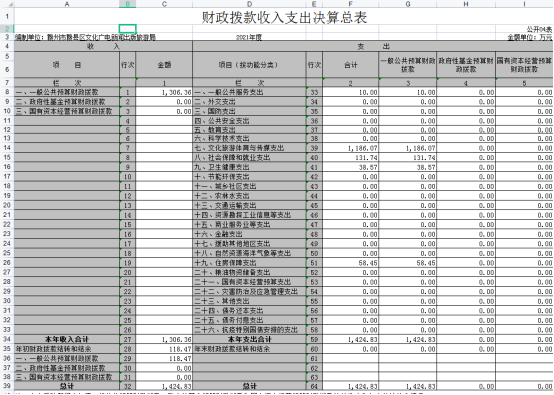Select row 39 header

[7, 386]
